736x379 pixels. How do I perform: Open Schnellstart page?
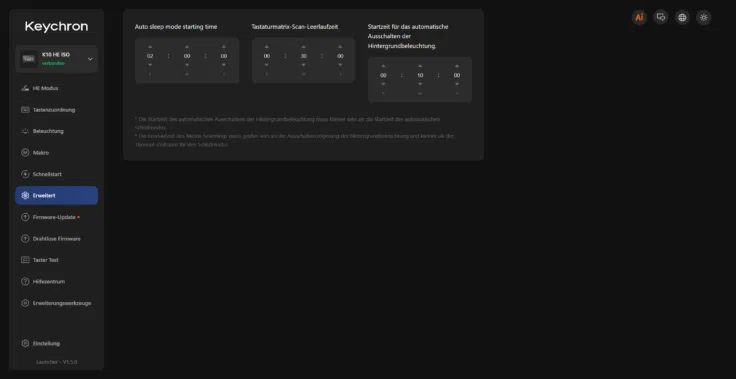coord(57,174)
